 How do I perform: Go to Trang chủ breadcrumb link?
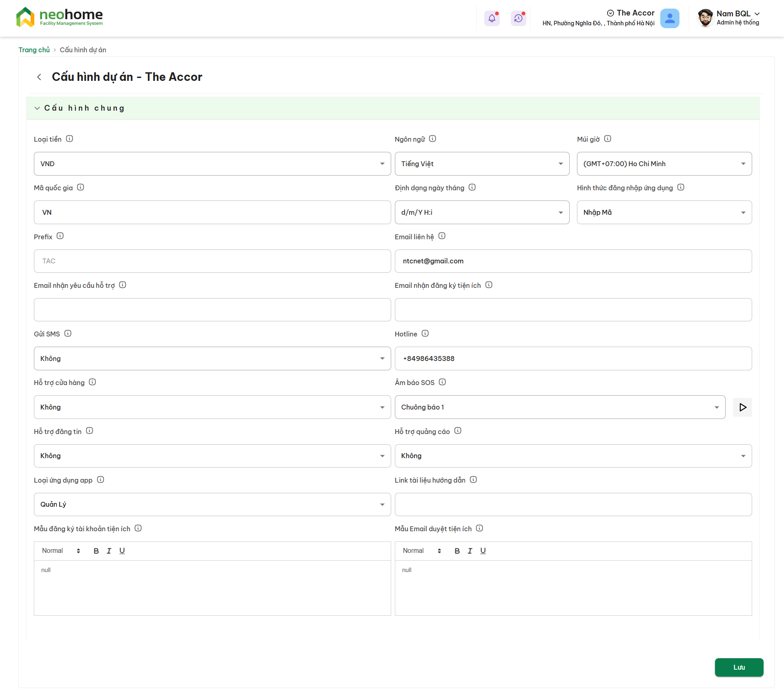(34, 50)
